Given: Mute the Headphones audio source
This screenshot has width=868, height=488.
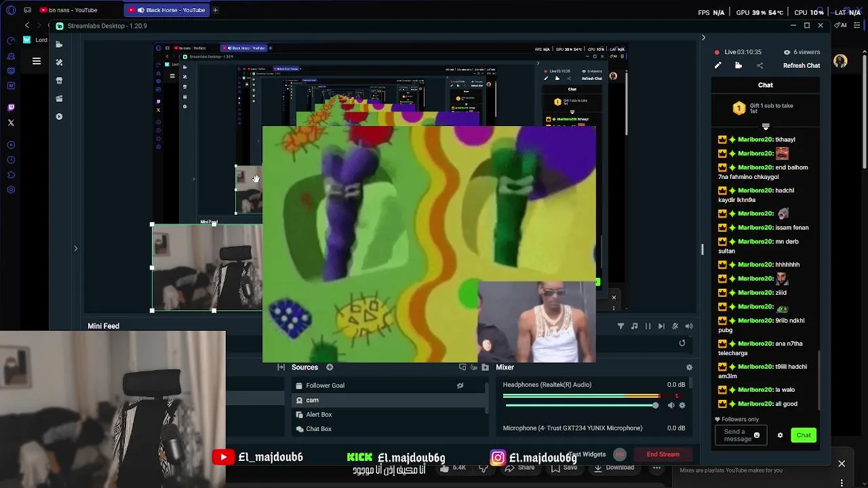Looking at the screenshot, I should [x=671, y=405].
